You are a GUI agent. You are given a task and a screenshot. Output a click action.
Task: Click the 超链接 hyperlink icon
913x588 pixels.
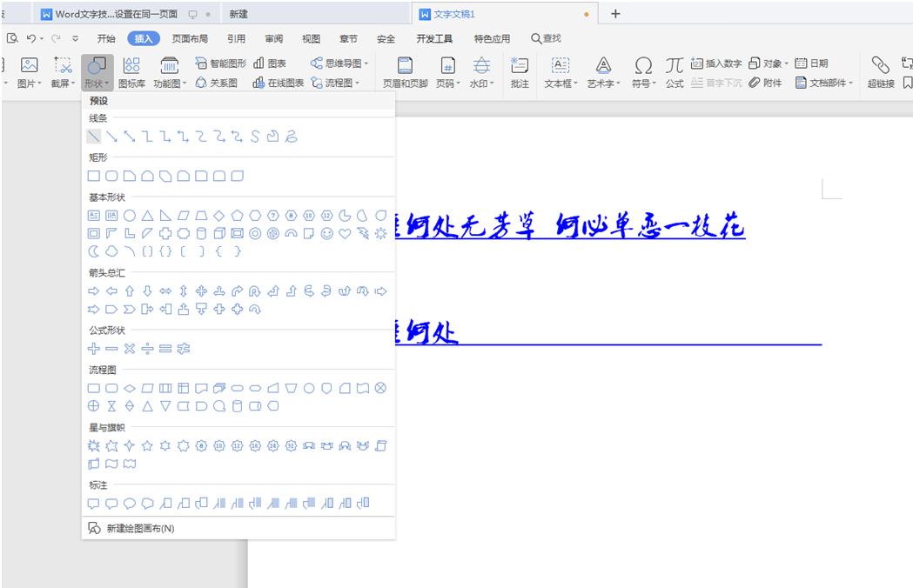879,71
